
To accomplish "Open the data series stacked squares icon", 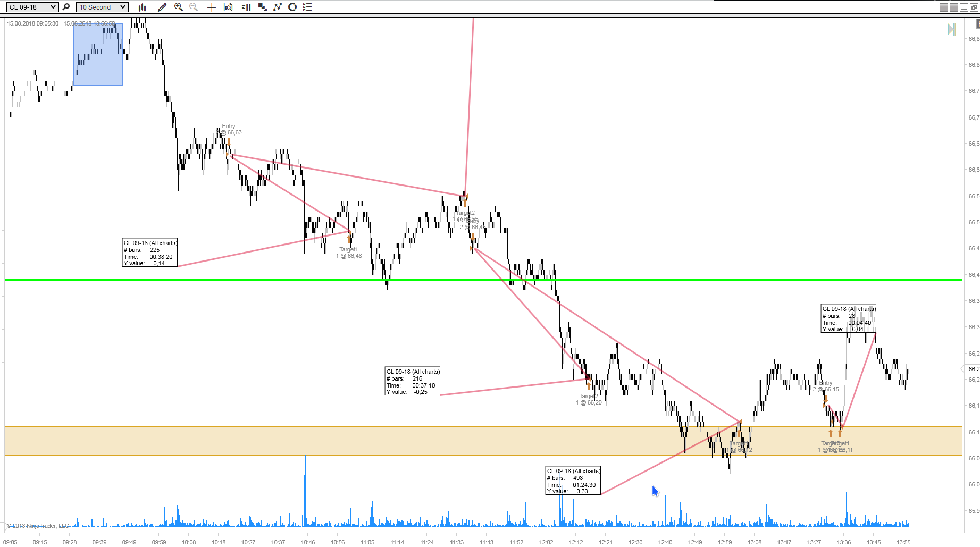I will click(x=262, y=7).
